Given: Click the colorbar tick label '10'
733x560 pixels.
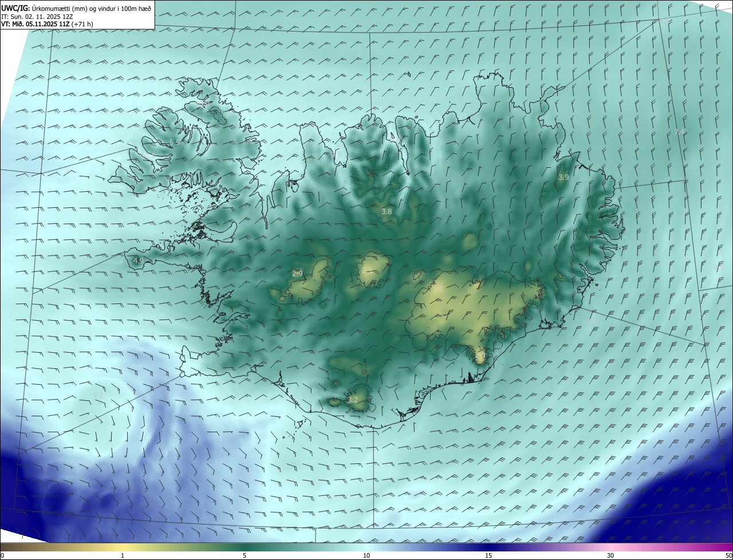Looking at the screenshot, I should 366,555.
